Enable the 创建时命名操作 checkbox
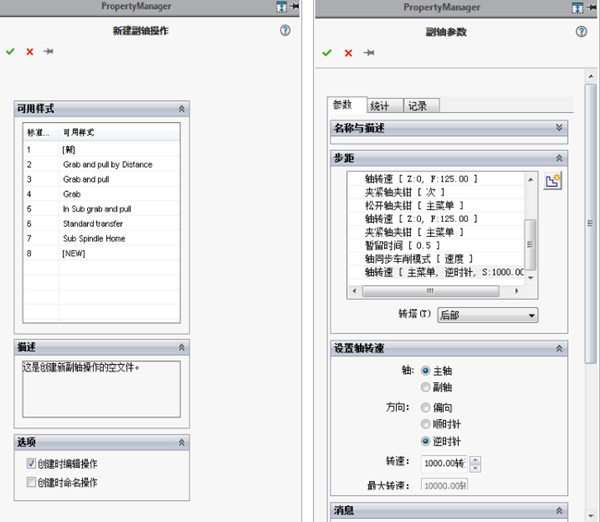The image size is (600, 522). pos(34,483)
